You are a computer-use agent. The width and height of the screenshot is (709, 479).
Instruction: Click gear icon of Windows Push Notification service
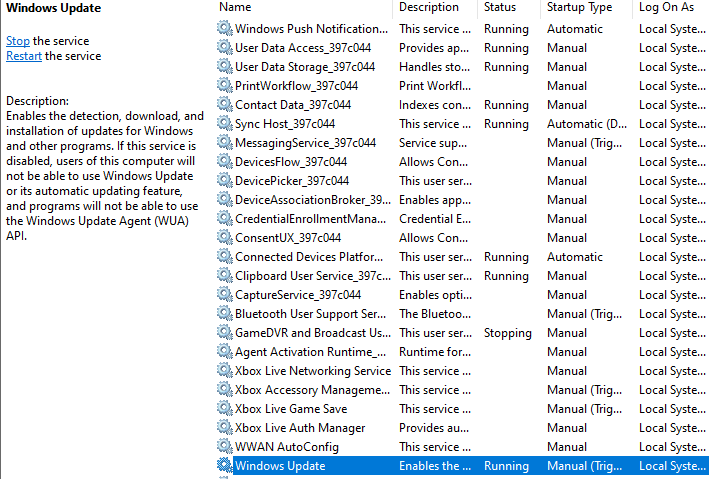[224, 28]
